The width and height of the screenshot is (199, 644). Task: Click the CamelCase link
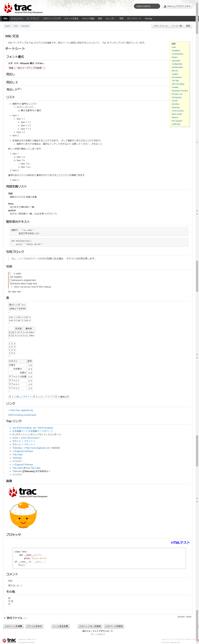click(30, 415)
